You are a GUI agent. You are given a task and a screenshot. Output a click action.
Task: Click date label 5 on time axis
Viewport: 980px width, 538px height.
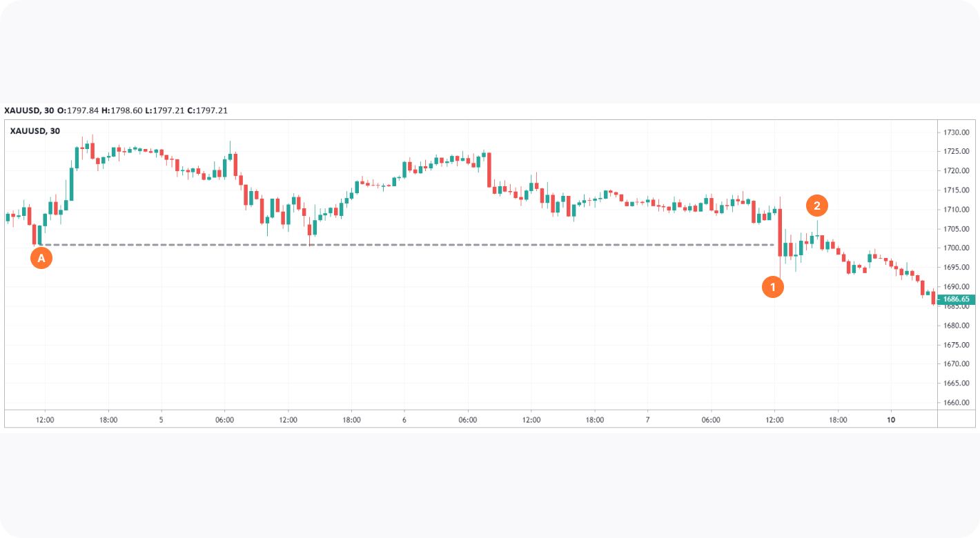click(161, 419)
